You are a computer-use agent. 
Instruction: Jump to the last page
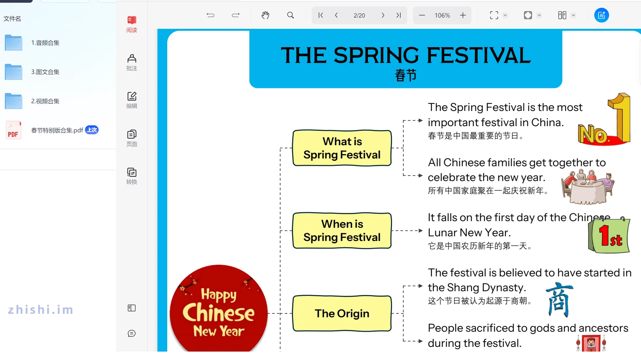click(x=398, y=15)
